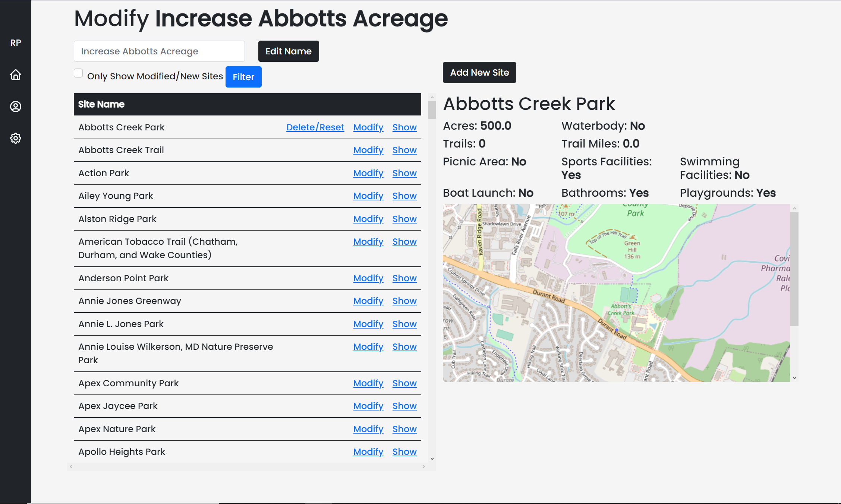The width and height of the screenshot is (841, 504).
Task: Click Modify for Annie Jones Greenway
Action: pyautogui.click(x=368, y=301)
